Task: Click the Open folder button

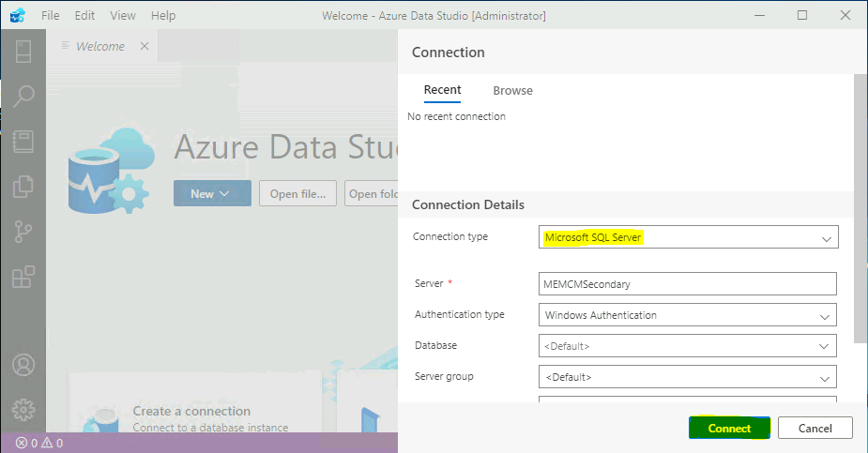Action: [x=372, y=193]
